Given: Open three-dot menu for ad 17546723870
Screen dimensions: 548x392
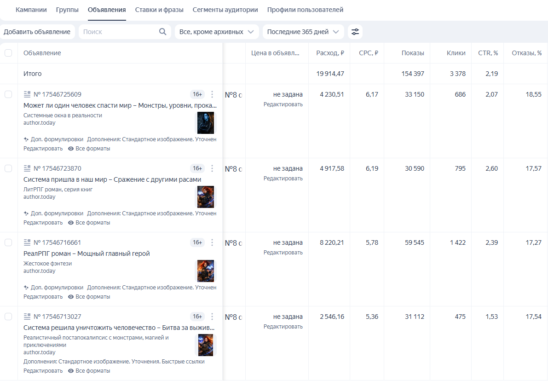Looking at the screenshot, I should point(212,168).
